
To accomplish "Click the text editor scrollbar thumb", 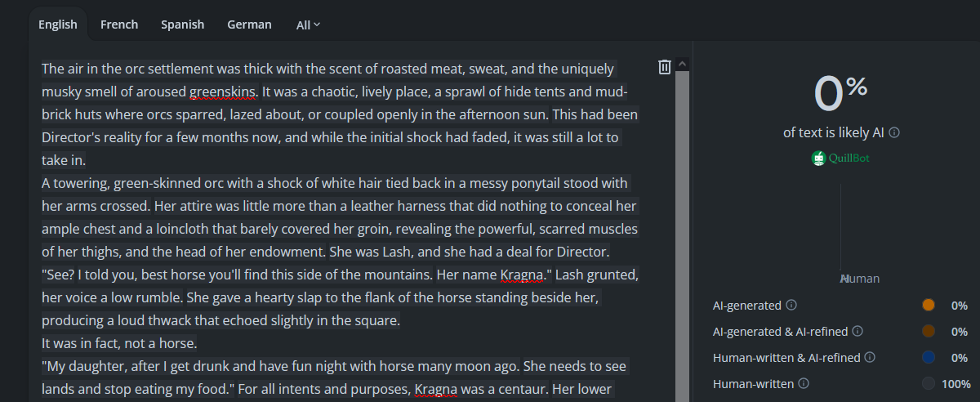I will pos(683,236).
